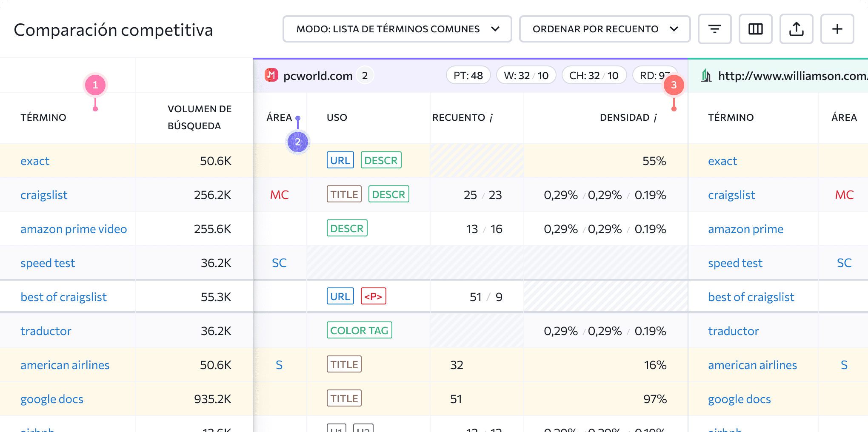The width and height of the screenshot is (868, 432).
Task: Click the SC area in pcworld speed test row
Action: (x=279, y=263)
